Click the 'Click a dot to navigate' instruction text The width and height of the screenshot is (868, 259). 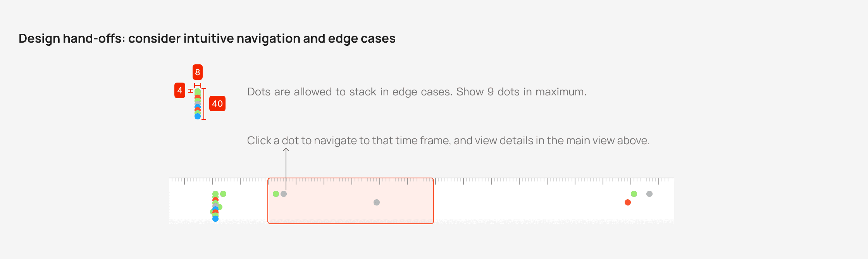pyautogui.click(x=448, y=140)
